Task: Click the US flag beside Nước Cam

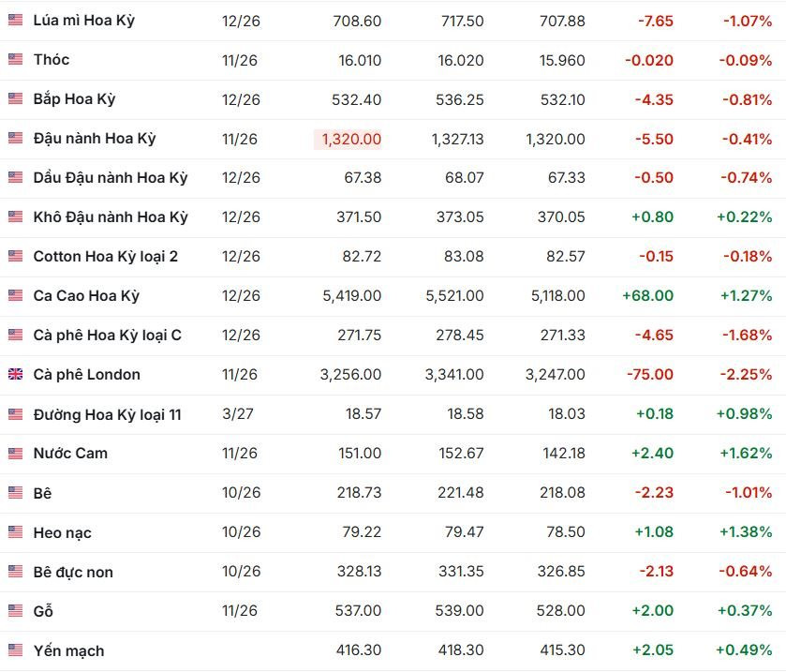Action: (16, 454)
